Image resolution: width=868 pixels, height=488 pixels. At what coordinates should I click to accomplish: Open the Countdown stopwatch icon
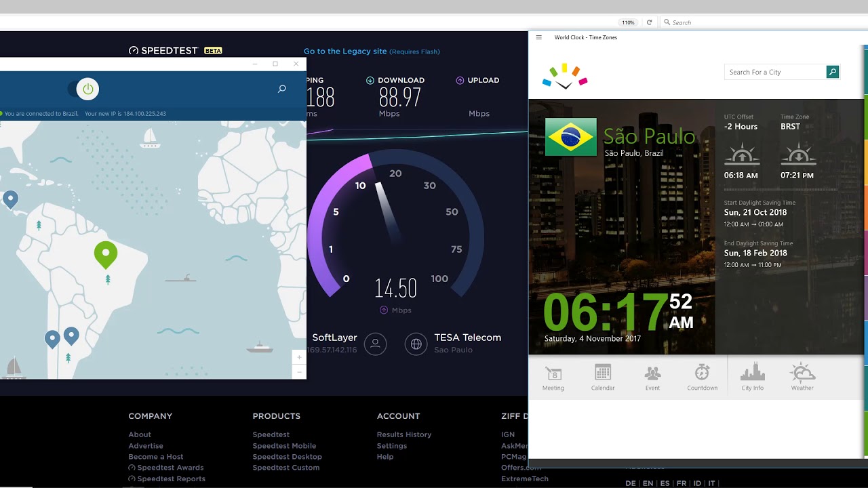702,378
